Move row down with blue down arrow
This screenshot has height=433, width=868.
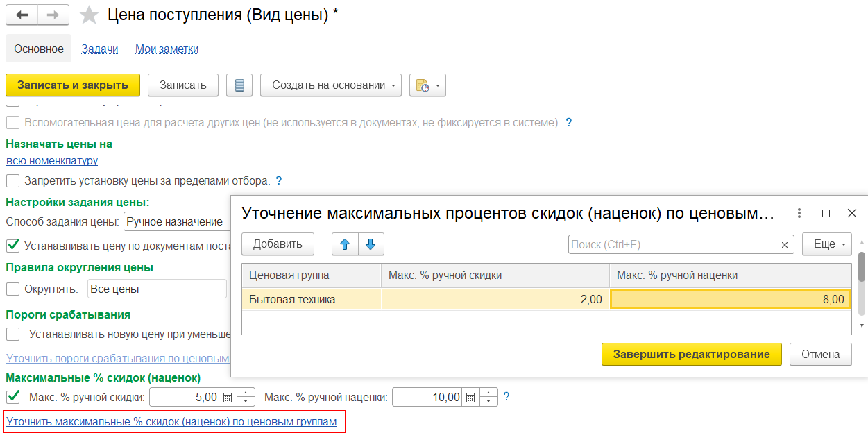[371, 244]
